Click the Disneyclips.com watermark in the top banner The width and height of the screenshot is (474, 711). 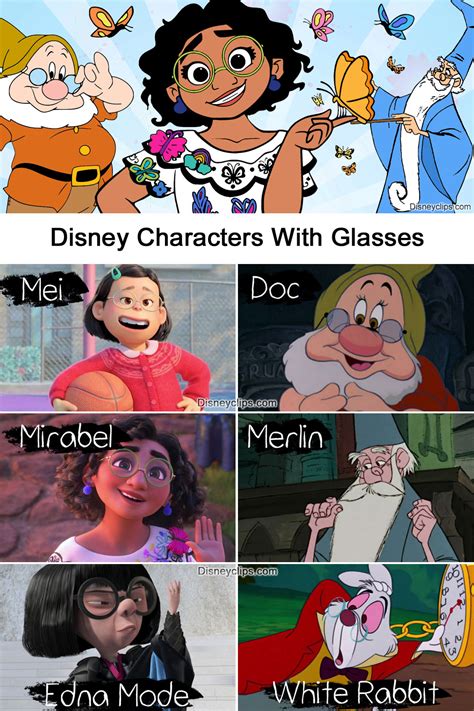pos(440,207)
